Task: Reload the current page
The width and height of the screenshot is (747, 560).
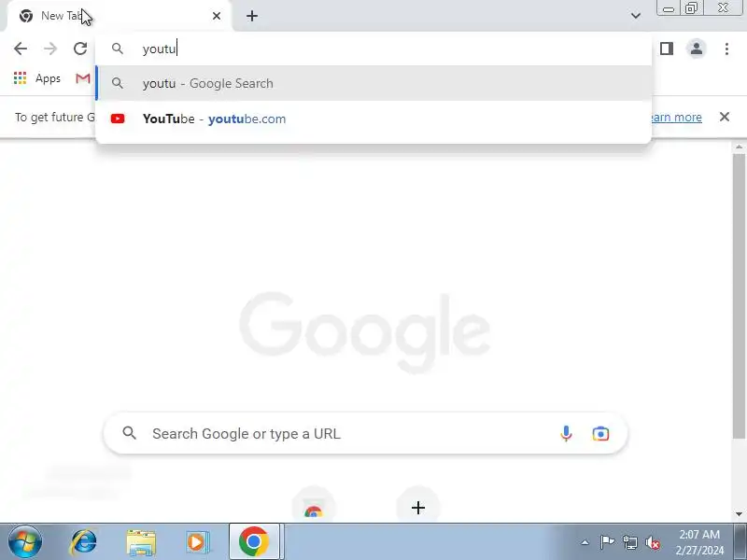Action: pos(80,49)
